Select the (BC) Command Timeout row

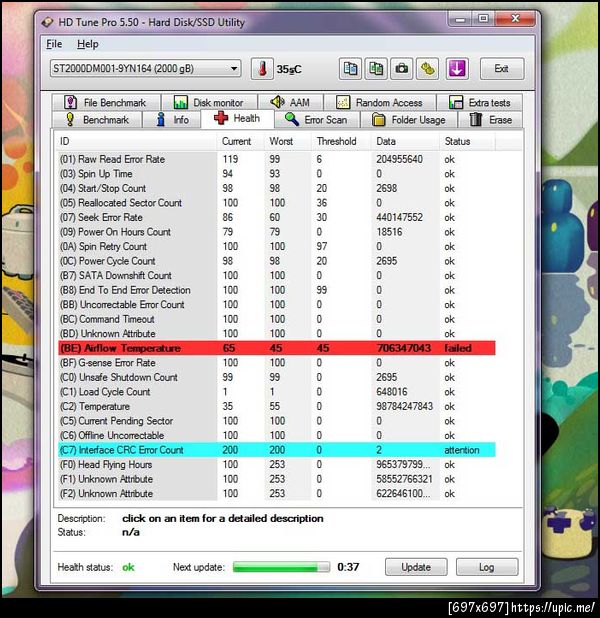pos(277,319)
